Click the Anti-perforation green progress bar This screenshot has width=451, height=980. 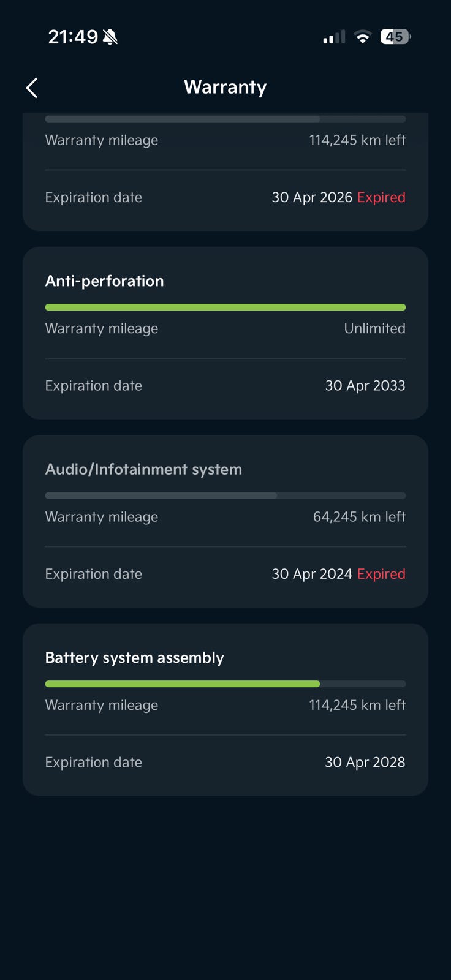tap(225, 307)
